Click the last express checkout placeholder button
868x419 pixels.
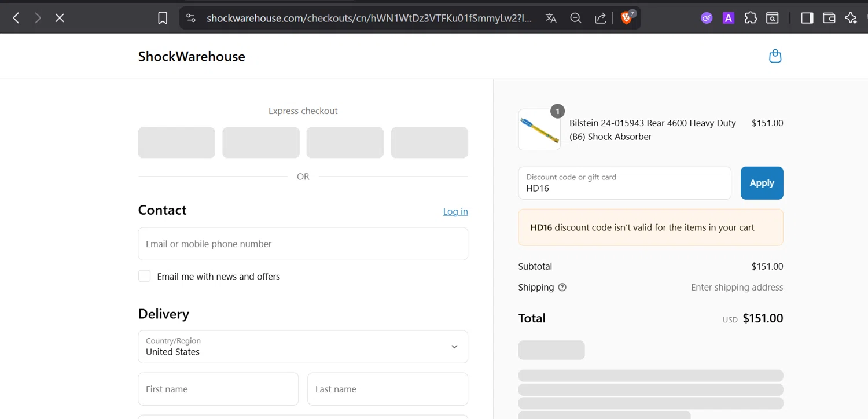[x=429, y=142]
